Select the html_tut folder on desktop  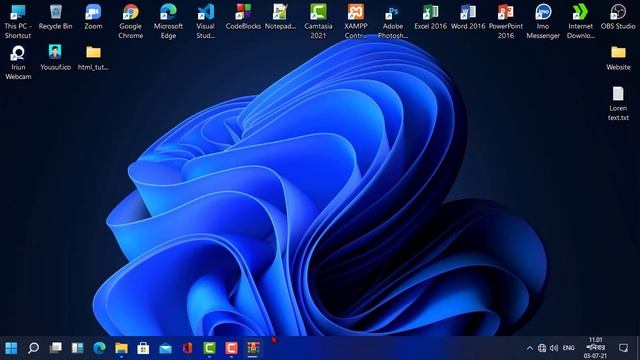93,58
